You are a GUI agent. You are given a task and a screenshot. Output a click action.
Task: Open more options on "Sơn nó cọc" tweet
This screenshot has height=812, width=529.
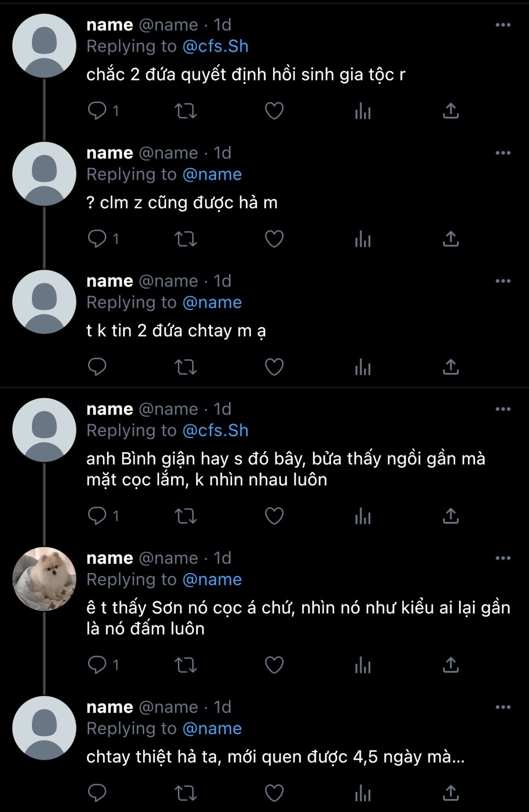(x=503, y=558)
